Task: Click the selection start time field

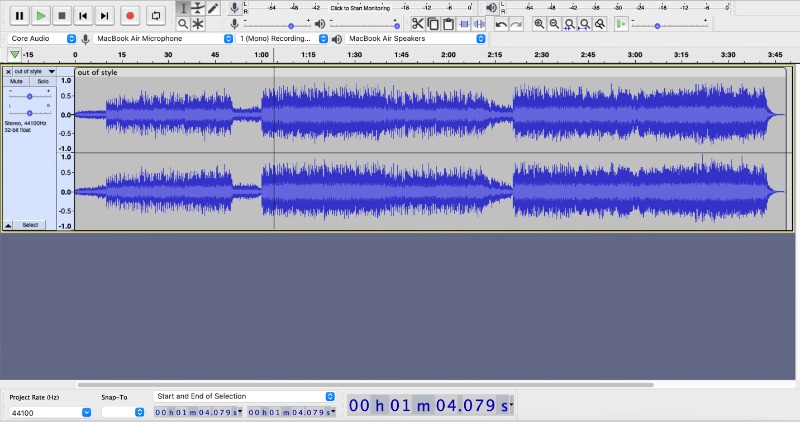Action: 198,412
